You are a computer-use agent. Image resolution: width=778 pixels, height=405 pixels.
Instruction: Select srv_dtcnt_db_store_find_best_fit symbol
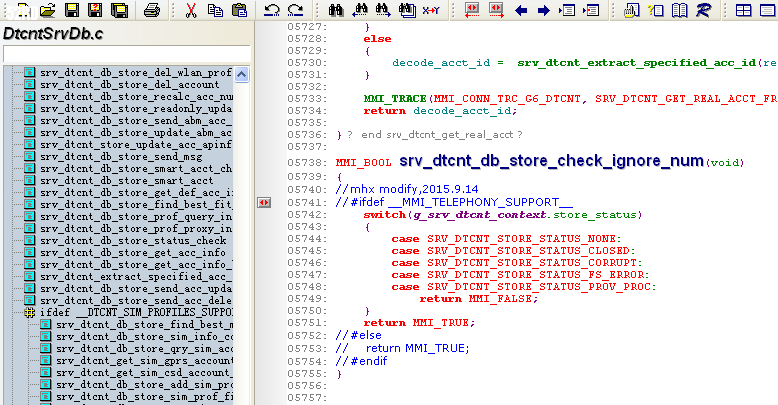point(136,204)
